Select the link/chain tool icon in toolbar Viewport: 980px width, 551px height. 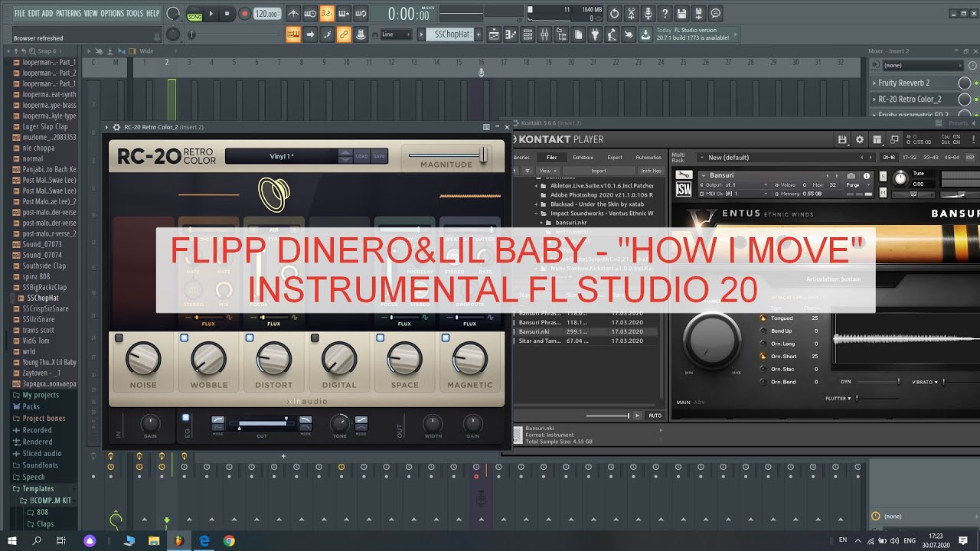(x=344, y=34)
